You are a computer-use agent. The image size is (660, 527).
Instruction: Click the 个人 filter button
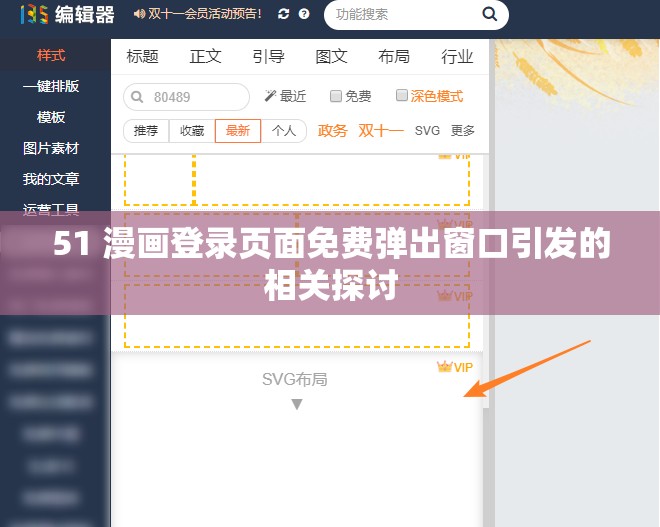pyautogui.click(x=284, y=131)
